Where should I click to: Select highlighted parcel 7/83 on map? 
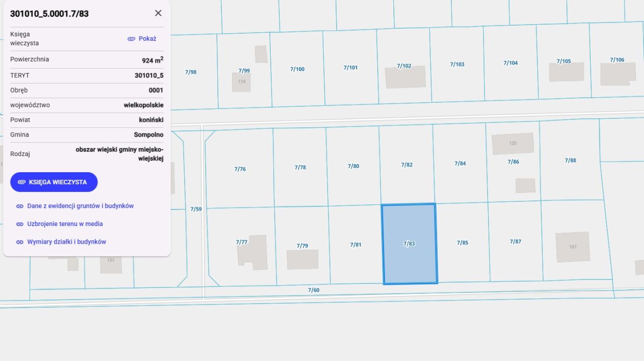pyautogui.click(x=409, y=244)
